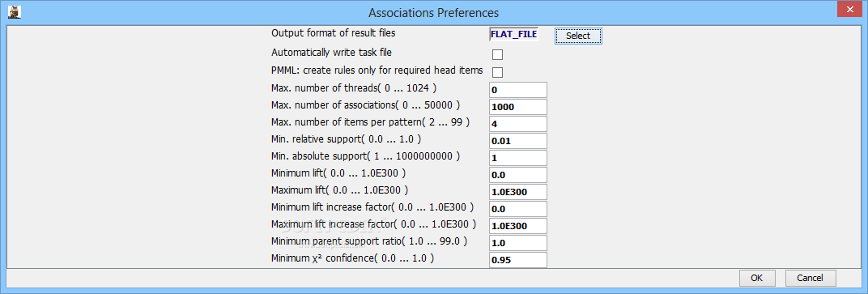Focus the Minimum parent support ratio field
Screen dimensions: 868x294
pos(518,242)
